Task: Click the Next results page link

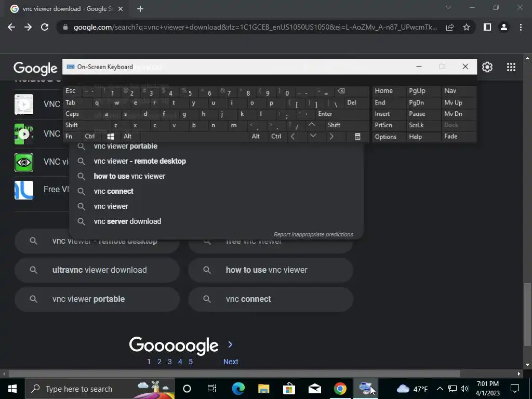Action: [231, 362]
